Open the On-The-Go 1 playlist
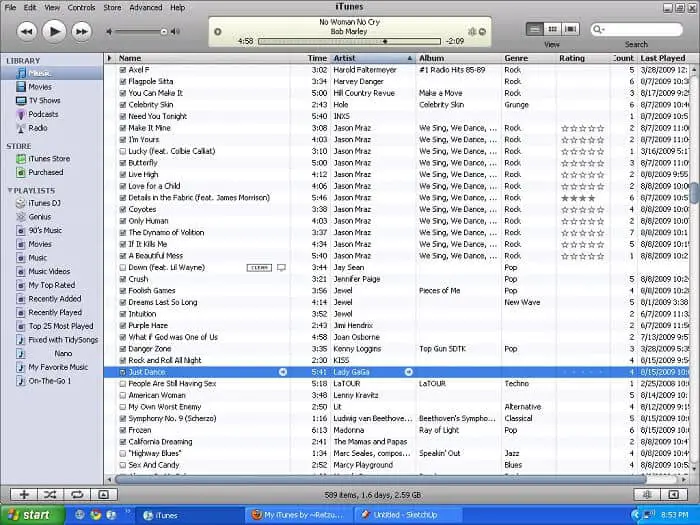 coord(52,381)
